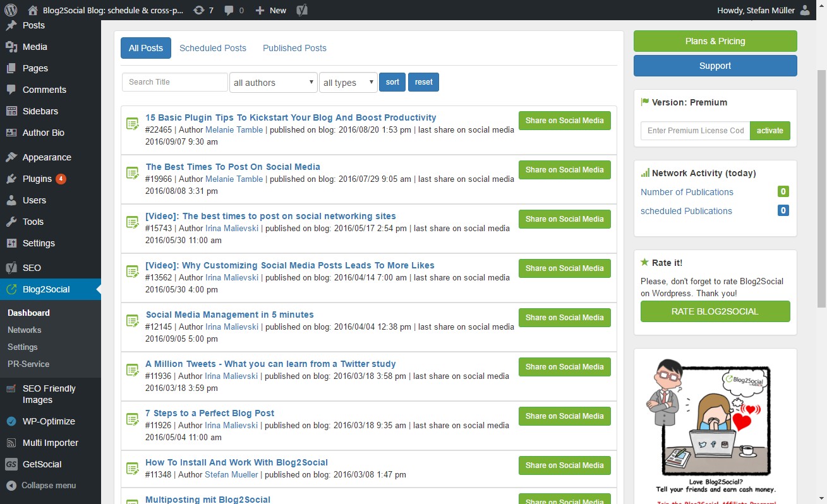Click post icon for 'Social Media Management in 5 minutes'
Viewport: 827px width, 504px height.
pyautogui.click(x=133, y=320)
